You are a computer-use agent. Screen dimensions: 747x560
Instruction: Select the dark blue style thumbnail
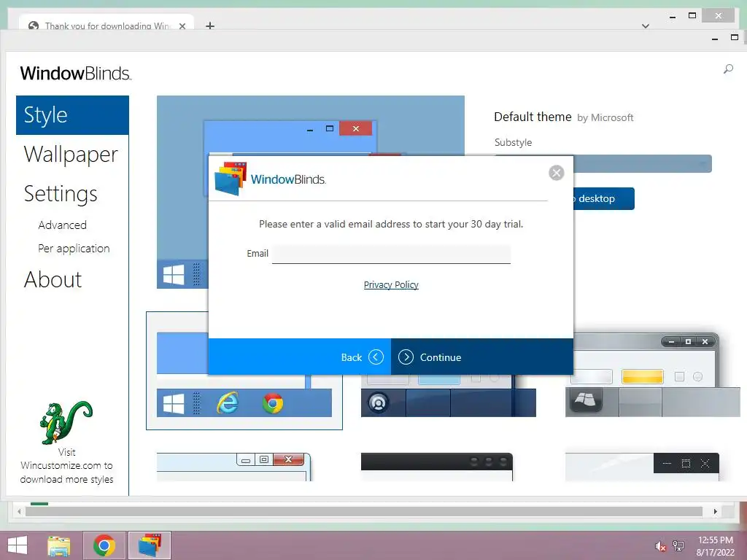449,396
